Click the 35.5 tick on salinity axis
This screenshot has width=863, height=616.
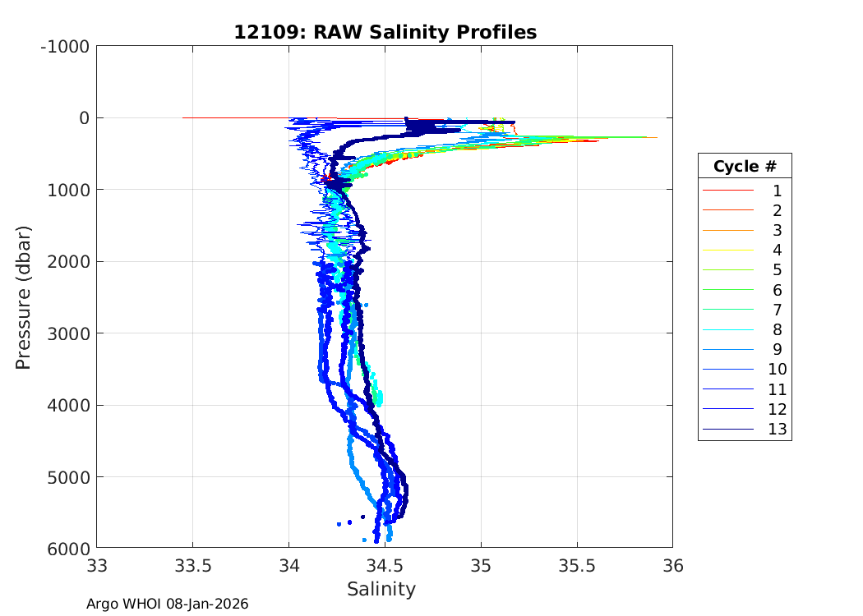tap(576, 566)
